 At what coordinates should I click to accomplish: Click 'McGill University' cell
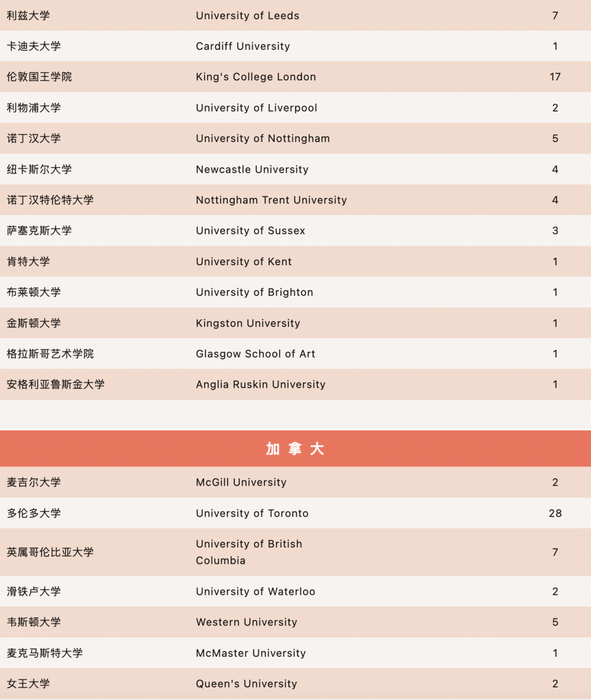tap(241, 482)
